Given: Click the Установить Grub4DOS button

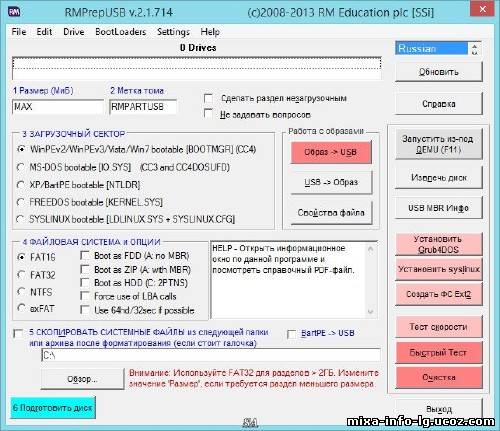Looking at the screenshot, I should [438, 244].
